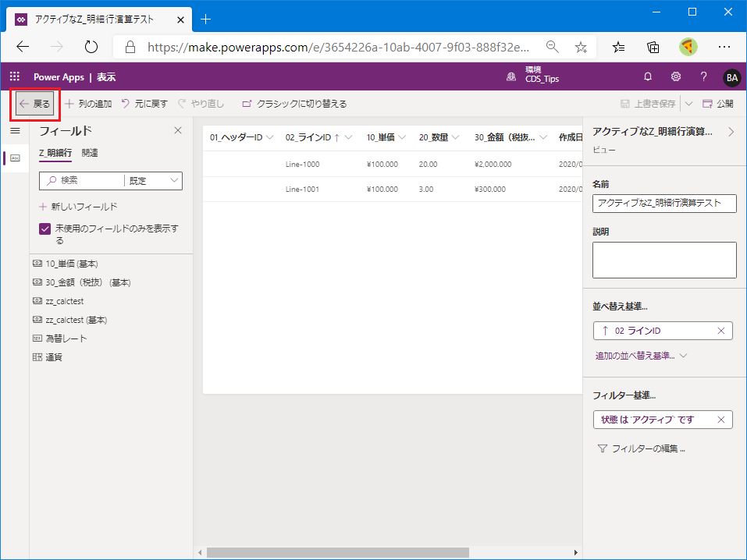
Task: Click browser refresh button
Action: 91,47
